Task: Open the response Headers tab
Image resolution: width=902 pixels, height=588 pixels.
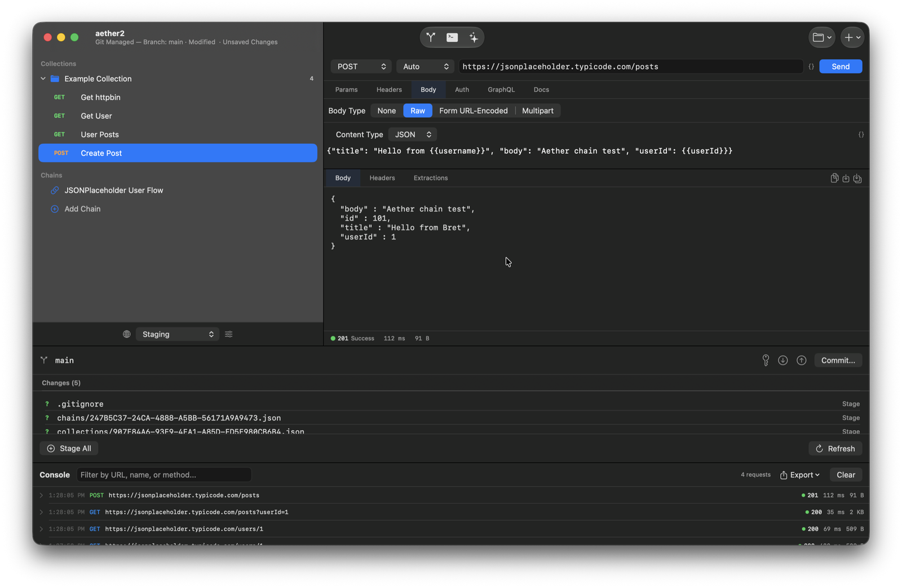Action: tap(382, 178)
